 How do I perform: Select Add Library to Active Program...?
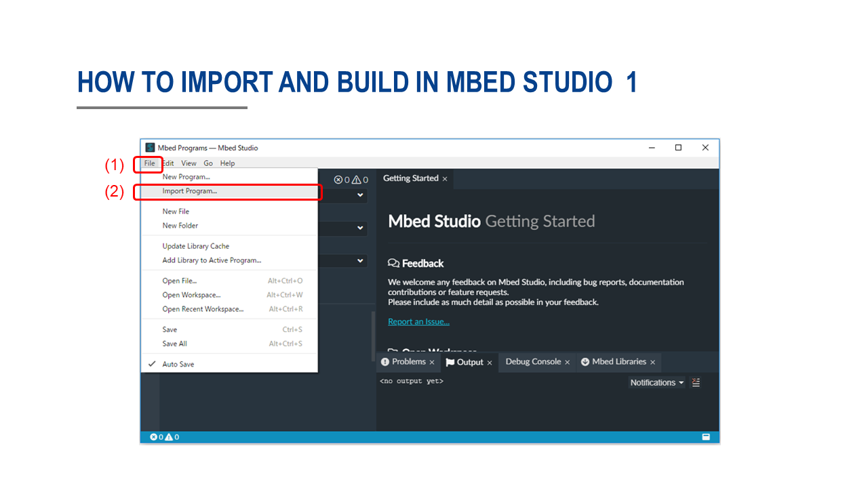[x=229, y=260]
